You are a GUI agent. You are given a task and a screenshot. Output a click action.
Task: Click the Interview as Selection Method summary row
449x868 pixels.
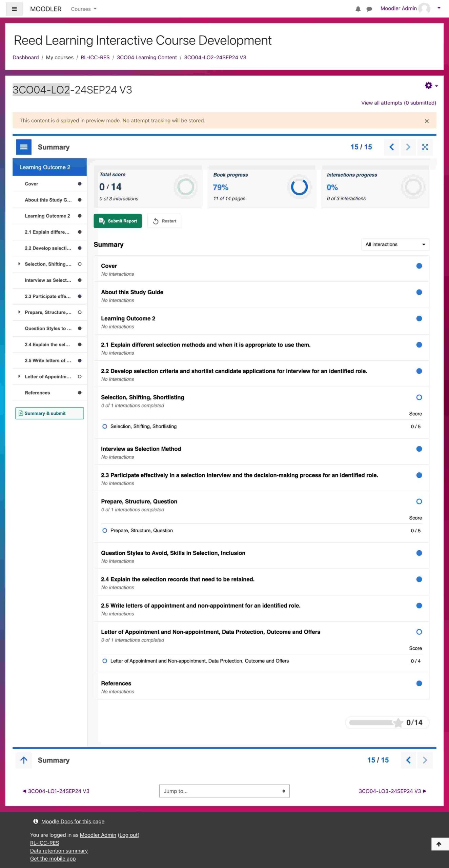pos(261,452)
